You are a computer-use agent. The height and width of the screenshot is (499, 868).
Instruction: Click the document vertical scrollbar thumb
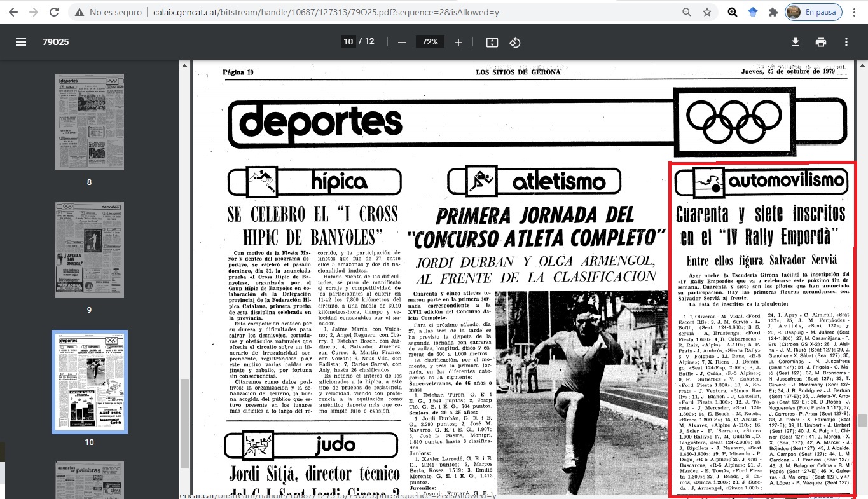[x=862, y=420]
